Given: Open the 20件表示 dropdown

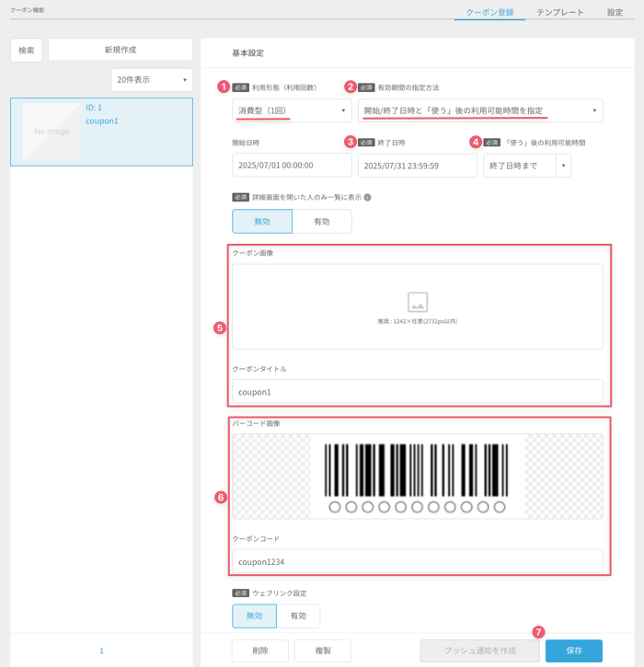Looking at the screenshot, I should tap(152, 79).
